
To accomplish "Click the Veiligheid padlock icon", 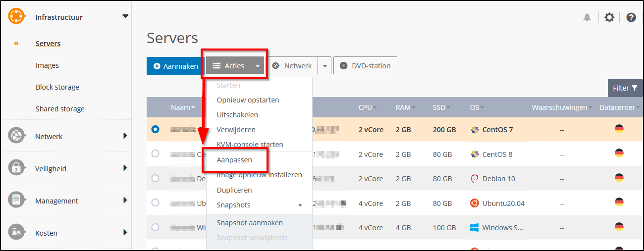I will pyautogui.click(x=16, y=168).
